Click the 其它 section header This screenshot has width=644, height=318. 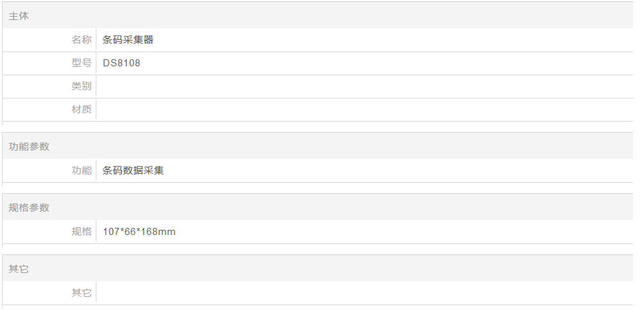(x=19, y=269)
